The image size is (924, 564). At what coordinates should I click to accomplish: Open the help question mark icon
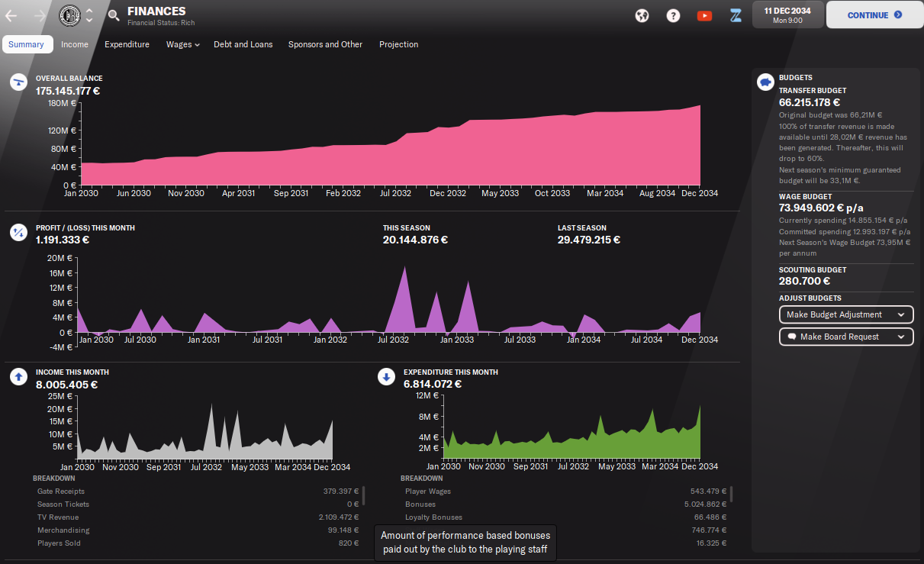(673, 15)
